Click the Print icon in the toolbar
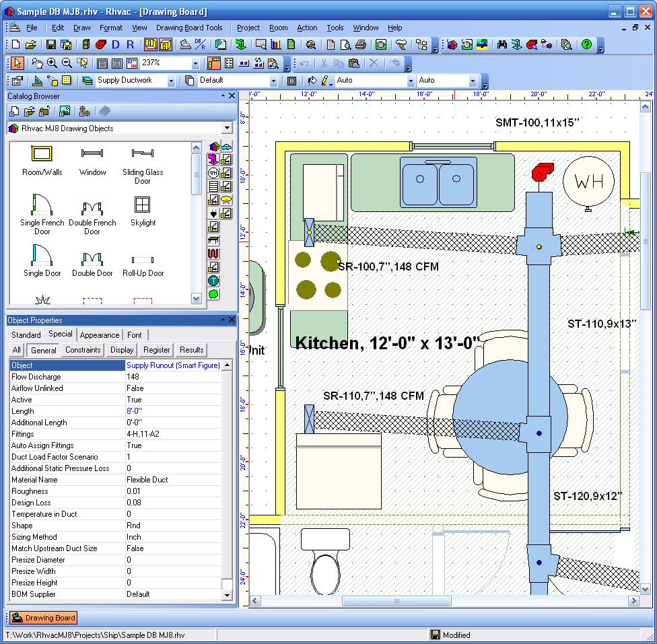This screenshot has width=657, height=644. [360, 45]
